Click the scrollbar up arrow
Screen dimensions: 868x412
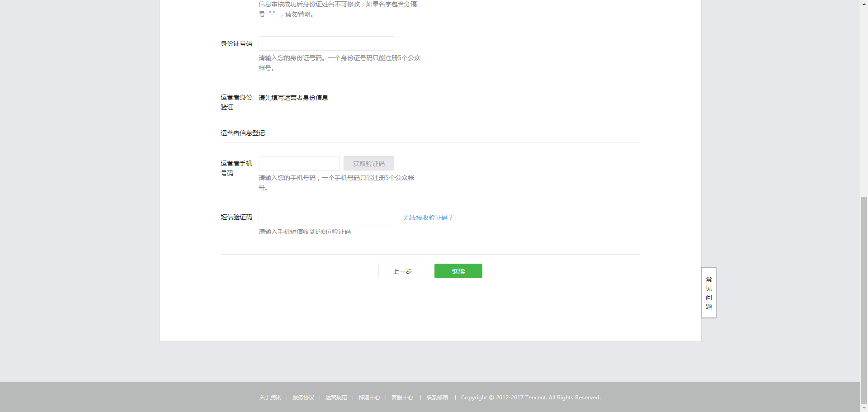864,3
